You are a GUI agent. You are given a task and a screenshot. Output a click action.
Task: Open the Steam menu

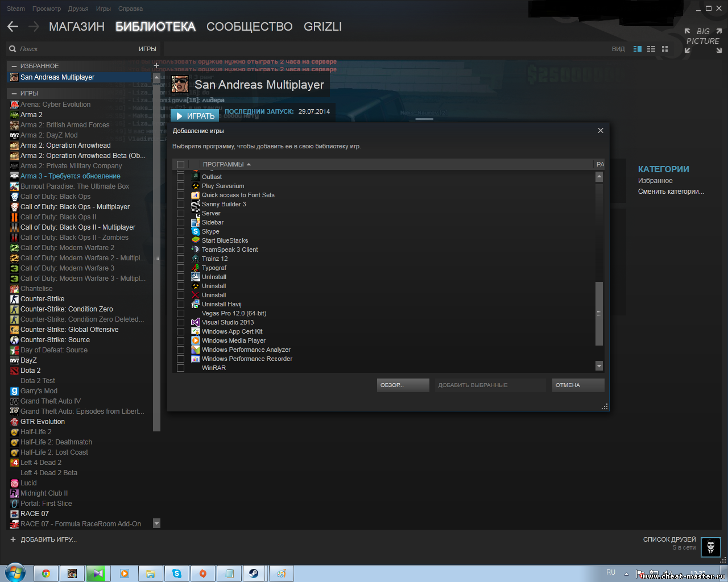pyautogui.click(x=15, y=9)
